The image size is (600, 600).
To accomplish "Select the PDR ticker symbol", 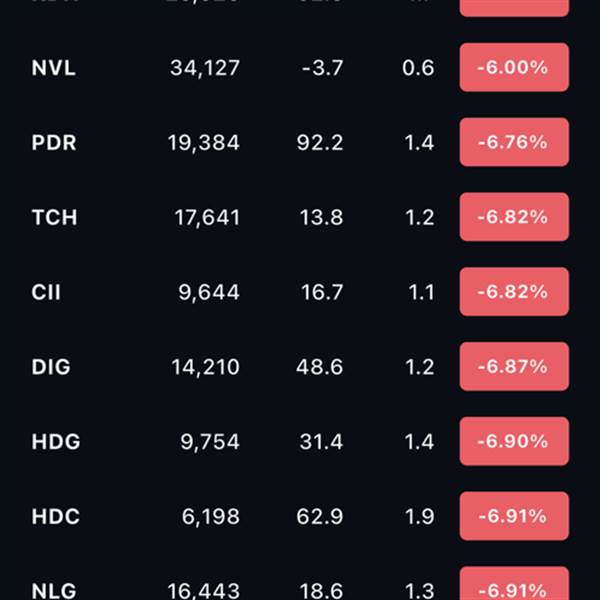I will 54,143.
